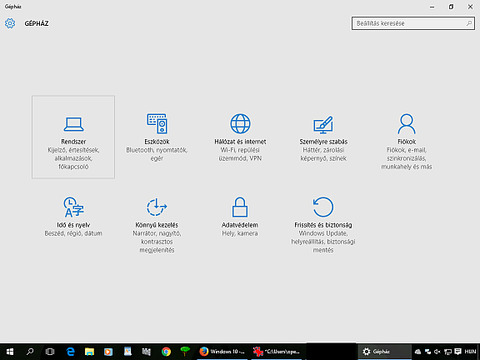Screen dimensions: 480x360
Task: Click the 'Bluetooth, nyomtatók, egér' description
Action: tap(157, 154)
